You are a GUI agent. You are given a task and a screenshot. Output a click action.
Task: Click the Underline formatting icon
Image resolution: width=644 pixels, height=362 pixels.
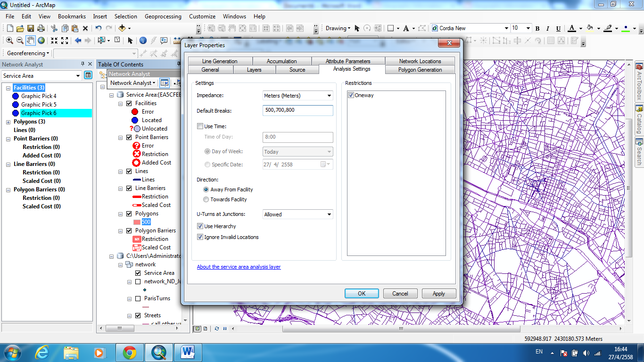[x=559, y=29]
